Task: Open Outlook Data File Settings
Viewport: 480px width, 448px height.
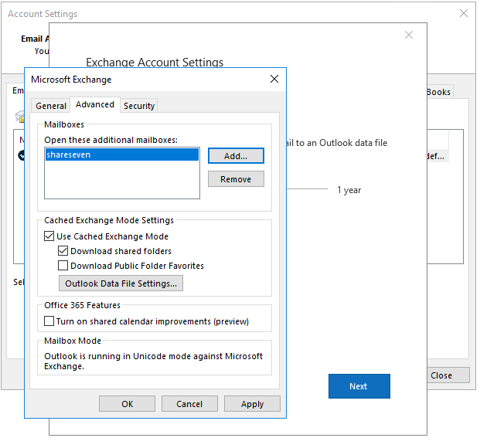Action: (x=121, y=283)
